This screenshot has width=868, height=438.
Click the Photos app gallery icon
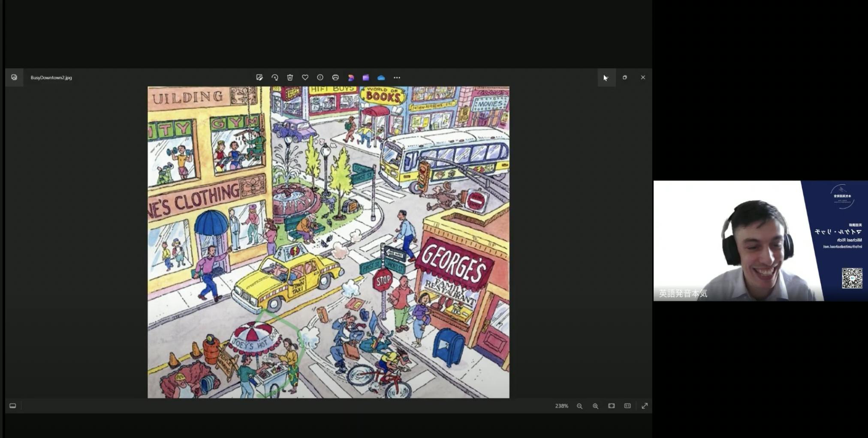(14, 78)
